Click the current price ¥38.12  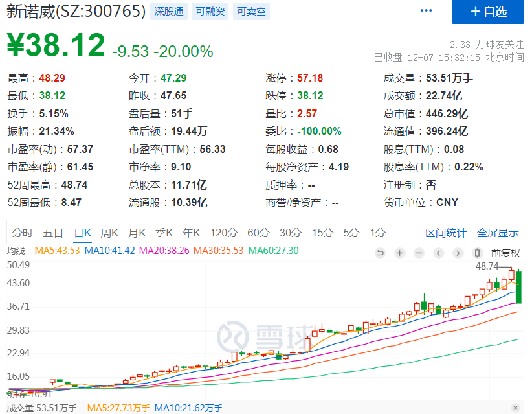56,45
